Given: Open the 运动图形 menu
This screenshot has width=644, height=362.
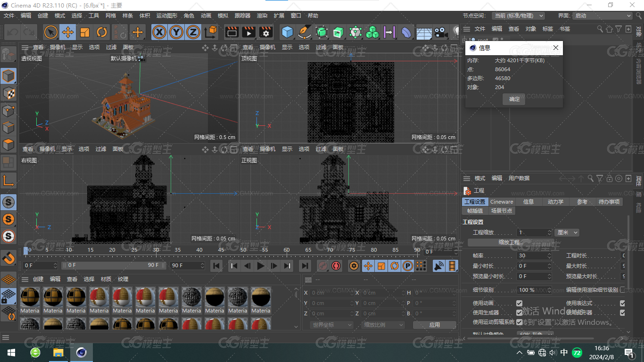Looking at the screenshot, I should [167, 16].
